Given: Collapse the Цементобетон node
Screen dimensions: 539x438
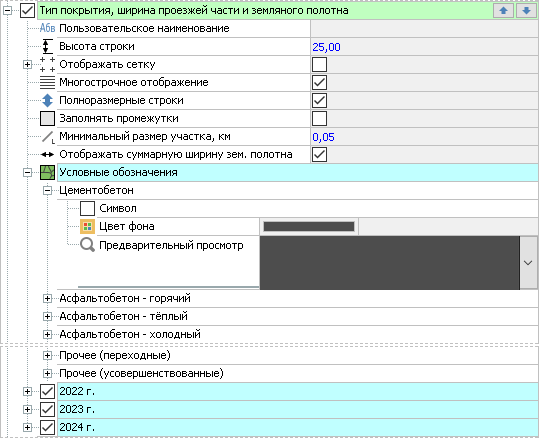Looking at the screenshot, I should [47, 190].
